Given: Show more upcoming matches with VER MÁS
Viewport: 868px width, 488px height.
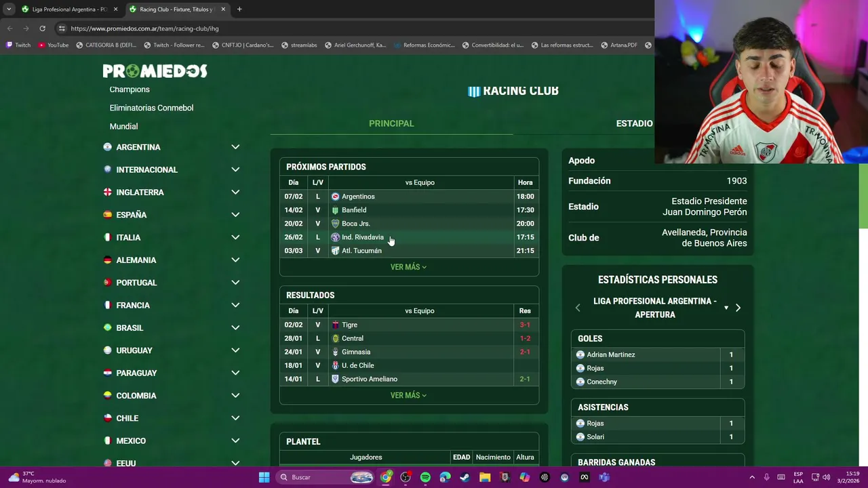Looking at the screenshot, I should (x=408, y=267).
